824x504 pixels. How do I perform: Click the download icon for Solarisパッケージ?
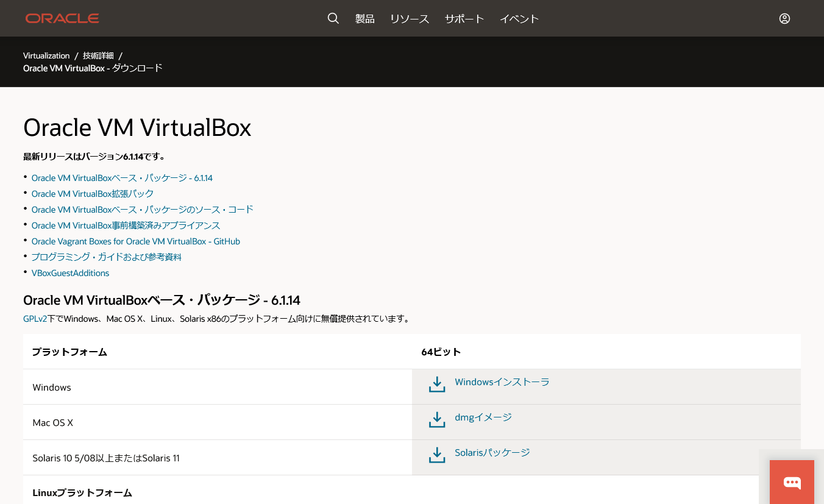[x=436, y=455]
